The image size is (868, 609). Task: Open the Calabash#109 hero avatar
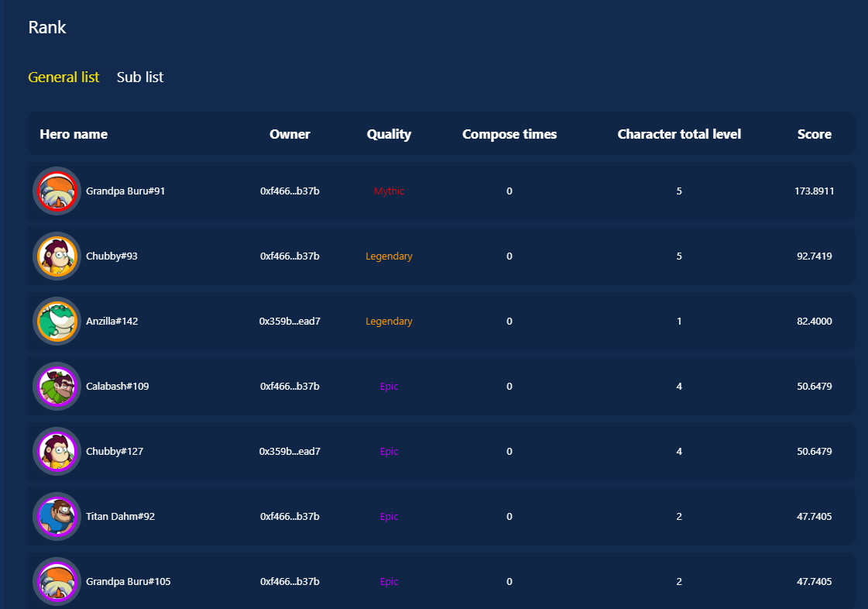click(57, 386)
